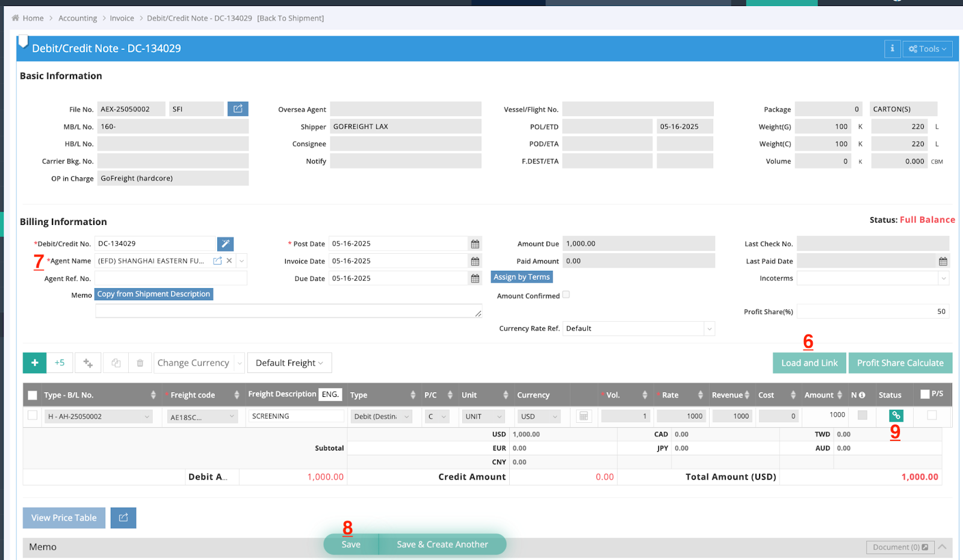Check the Amount Confirmed checkbox
The height and width of the screenshot is (560, 963).
(x=566, y=295)
